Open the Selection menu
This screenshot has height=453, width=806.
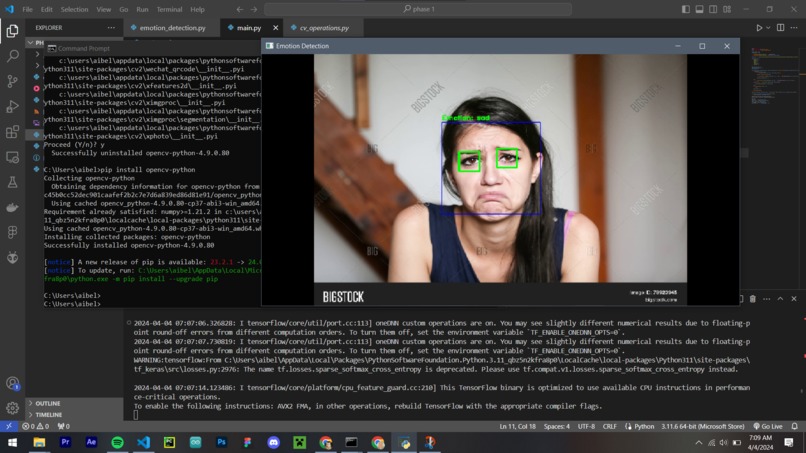pyautogui.click(x=74, y=9)
